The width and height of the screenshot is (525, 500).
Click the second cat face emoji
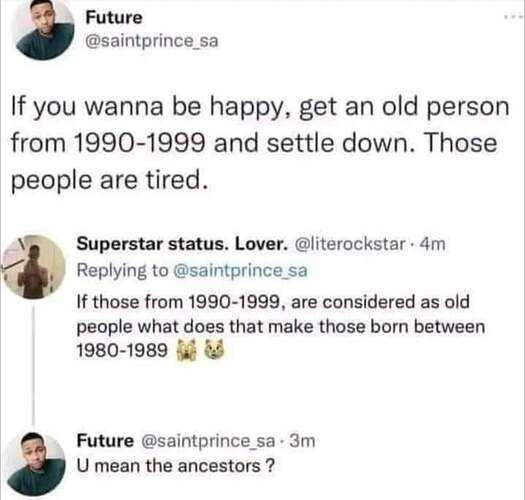click(214, 349)
